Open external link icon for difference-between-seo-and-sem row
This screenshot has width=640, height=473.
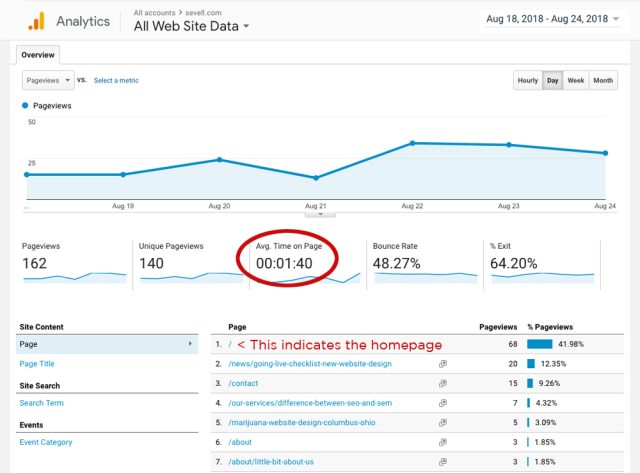click(443, 403)
